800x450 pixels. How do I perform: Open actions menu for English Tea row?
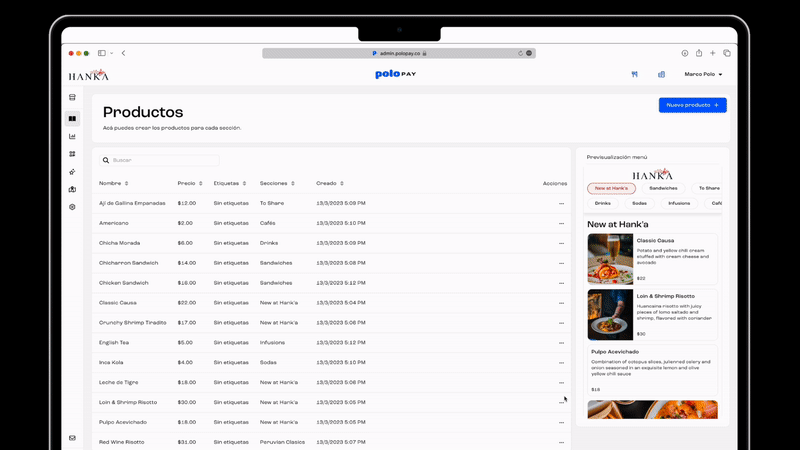(x=561, y=343)
